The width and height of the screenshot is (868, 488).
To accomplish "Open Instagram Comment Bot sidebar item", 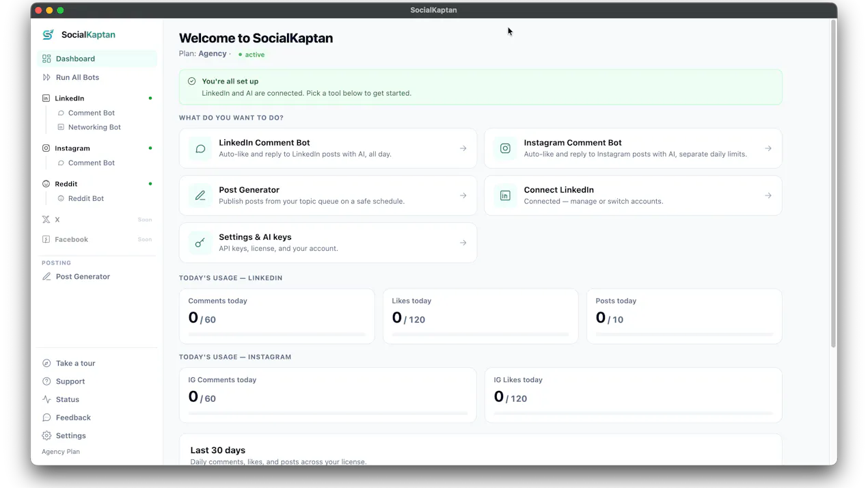I will click(92, 163).
